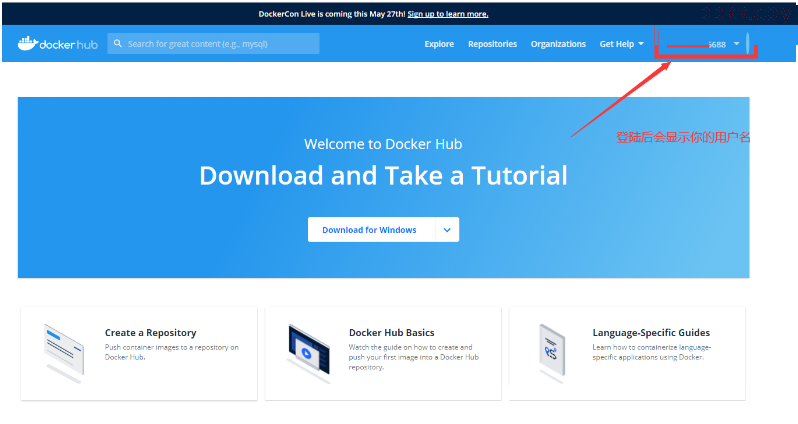Click the Docker Hub whale logo
This screenshot has width=798, height=424.
[x=58, y=44]
